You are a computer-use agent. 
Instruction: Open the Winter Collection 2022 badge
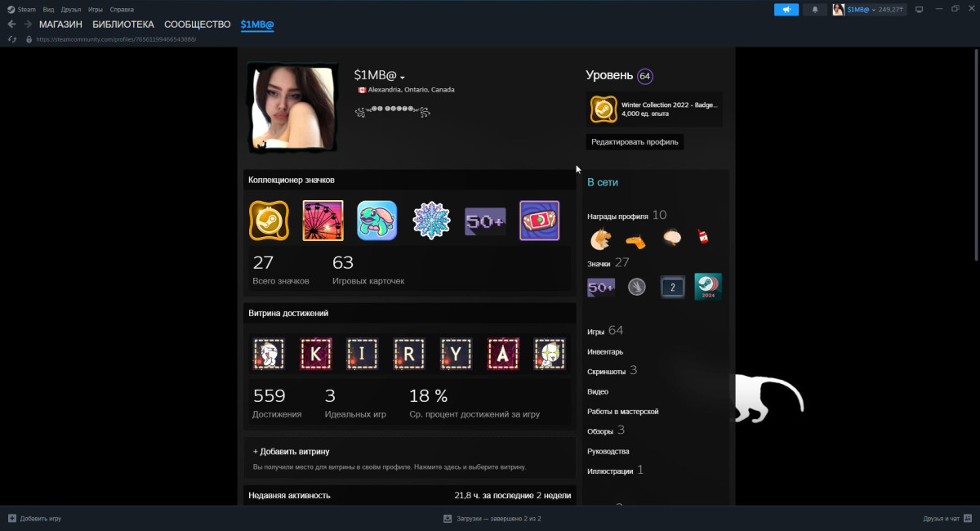[x=656, y=109]
